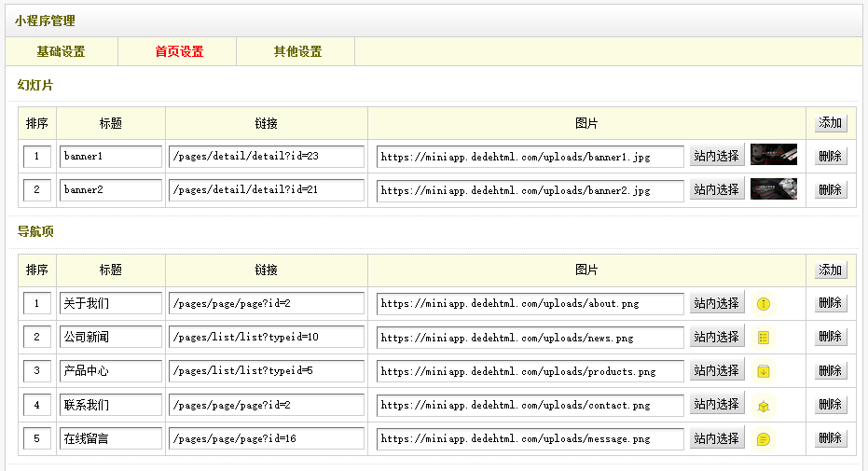Click the about.png yellow icon preview
The image size is (868, 471).
pos(764,303)
